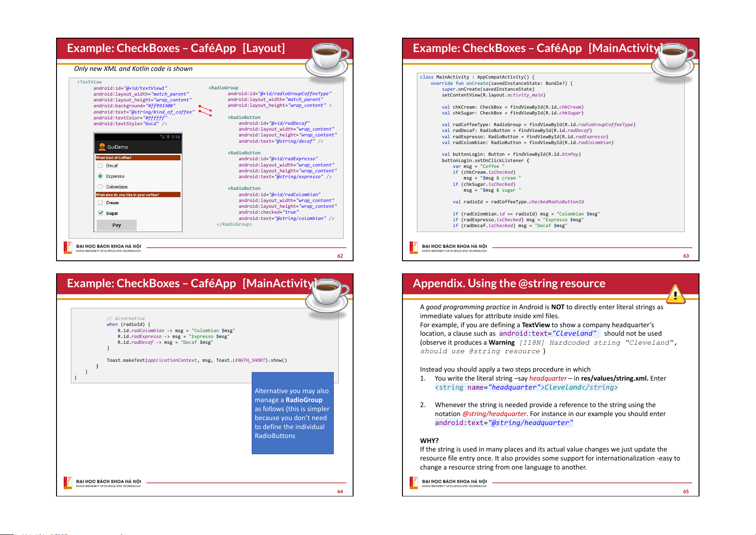Click the 'Appendix. Using the @string resource' title
This screenshot has height=535, width=756.
(509, 283)
